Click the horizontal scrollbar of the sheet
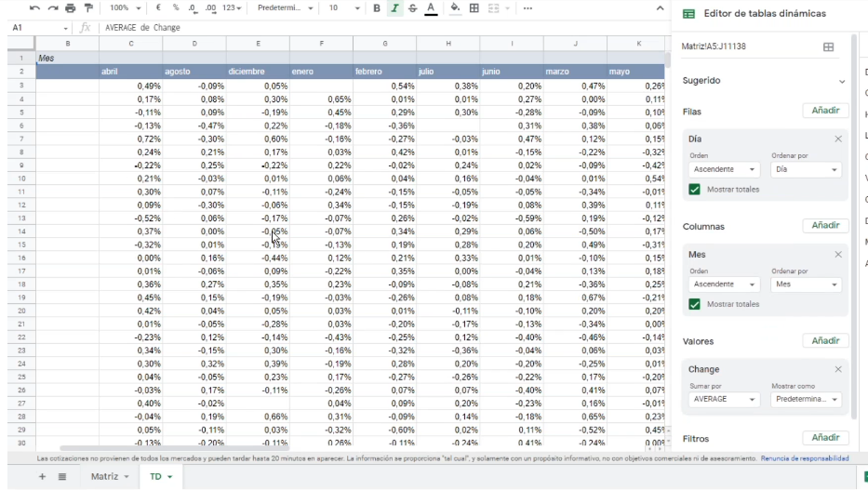This screenshot has height=490, width=868. [x=174, y=448]
